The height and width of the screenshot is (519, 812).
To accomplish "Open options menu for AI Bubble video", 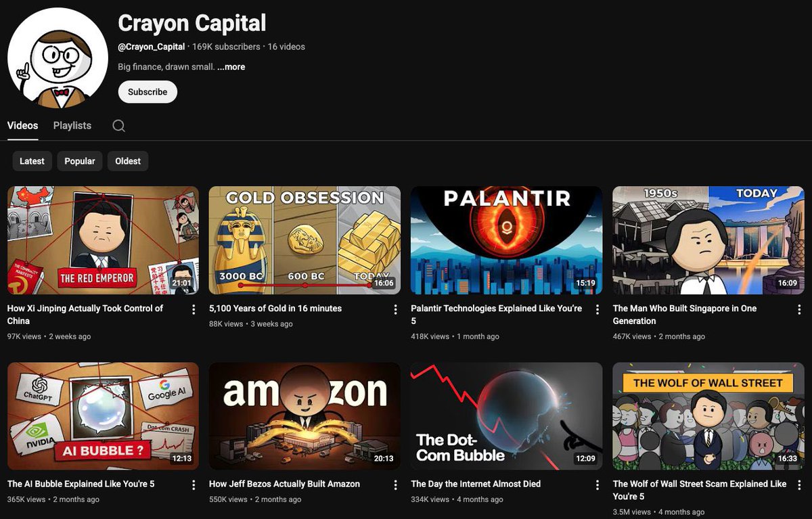I will (194, 485).
